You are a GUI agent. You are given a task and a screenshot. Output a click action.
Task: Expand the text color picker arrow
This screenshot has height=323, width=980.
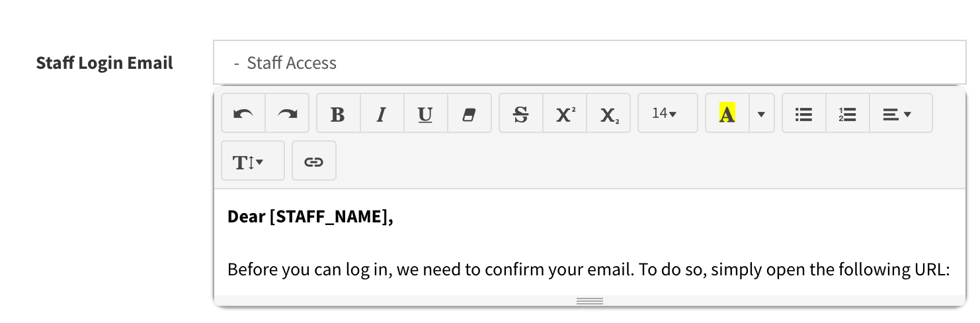761,114
